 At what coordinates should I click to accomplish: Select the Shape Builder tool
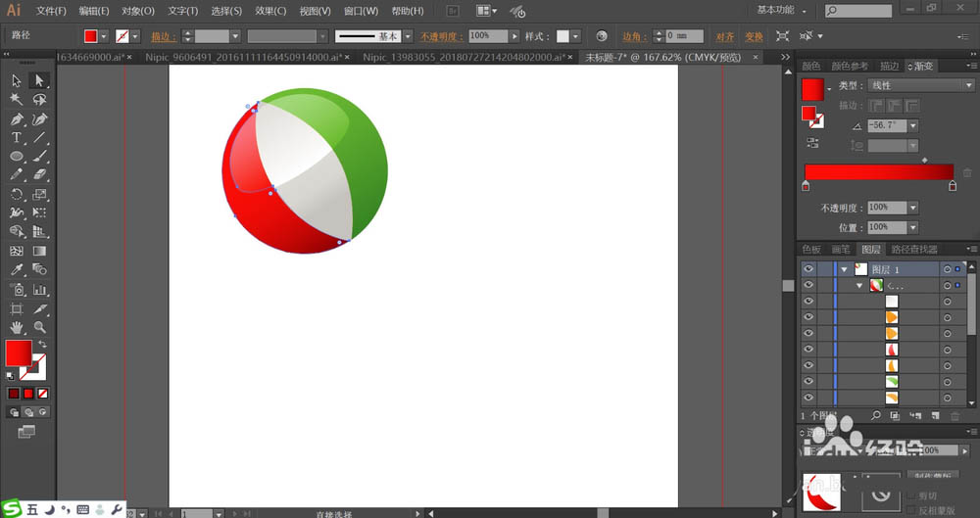(x=17, y=232)
